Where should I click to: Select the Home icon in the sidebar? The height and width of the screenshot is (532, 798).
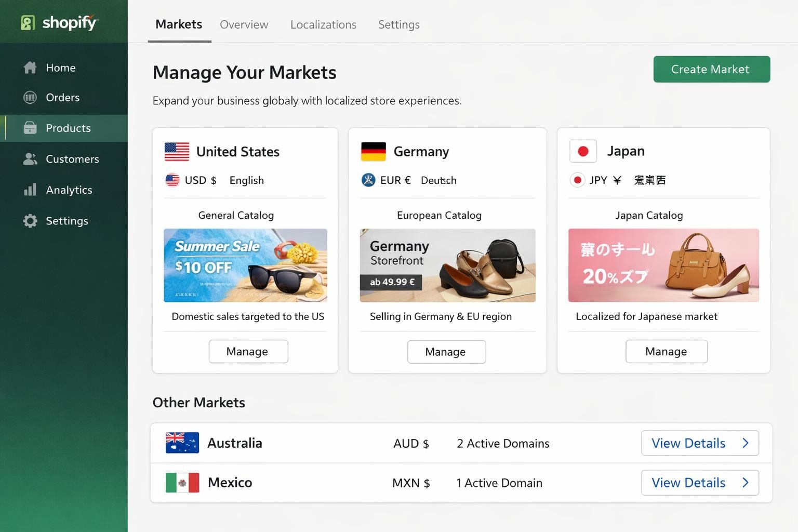click(x=30, y=67)
